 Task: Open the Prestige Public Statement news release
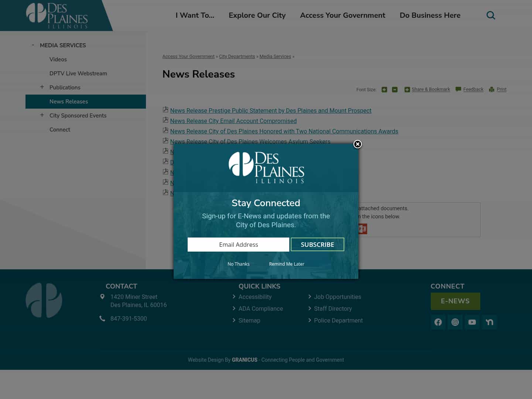pyautogui.click(x=271, y=110)
